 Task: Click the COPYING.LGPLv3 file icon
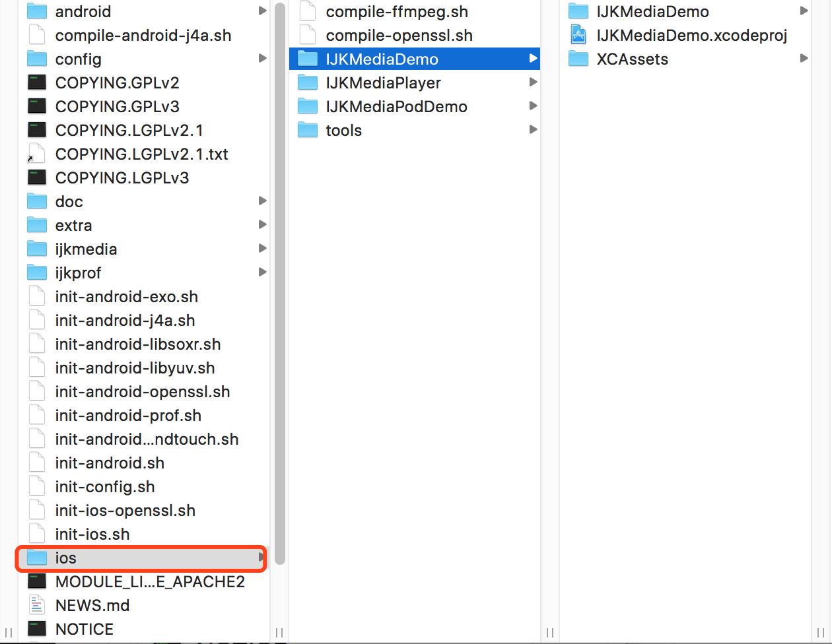[37, 177]
